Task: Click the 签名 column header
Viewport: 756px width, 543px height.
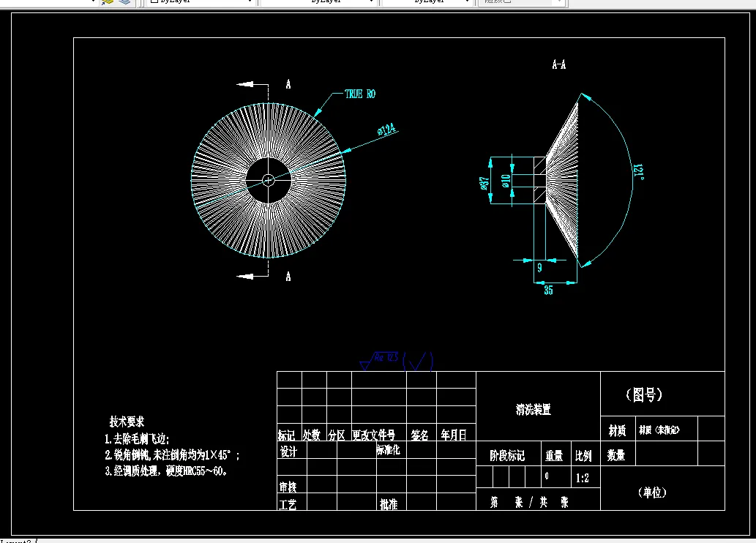Action: pyautogui.click(x=420, y=435)
